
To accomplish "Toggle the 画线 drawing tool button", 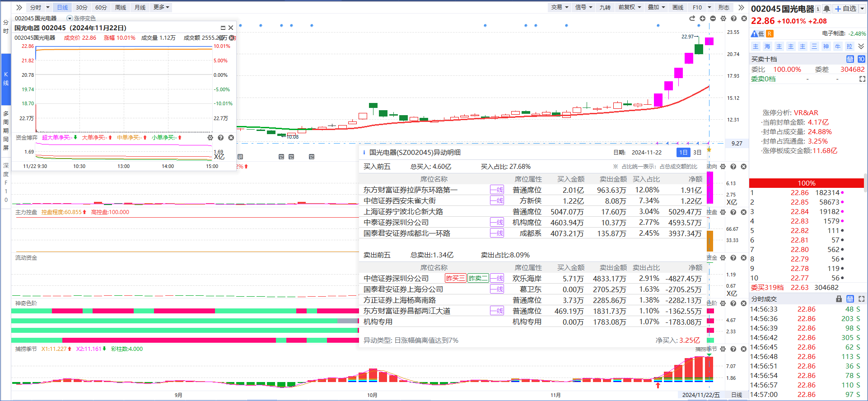I will pos(678,7).
